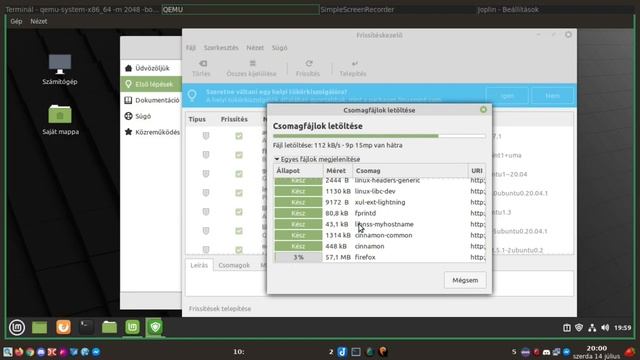Open QEMU Gép menu
Viewport: 640px width, 360px height.
(16, 21)
